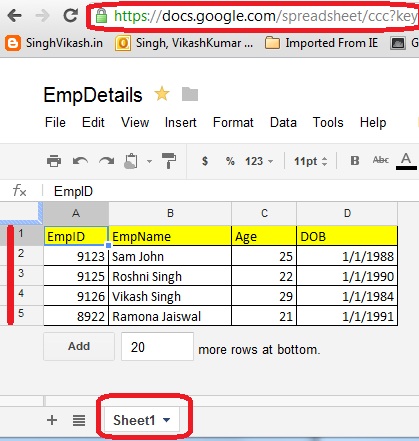This screenshot has width=419, height=441.
Task: Click the EmpDetails document title
Action: click(x=93, y=95)
